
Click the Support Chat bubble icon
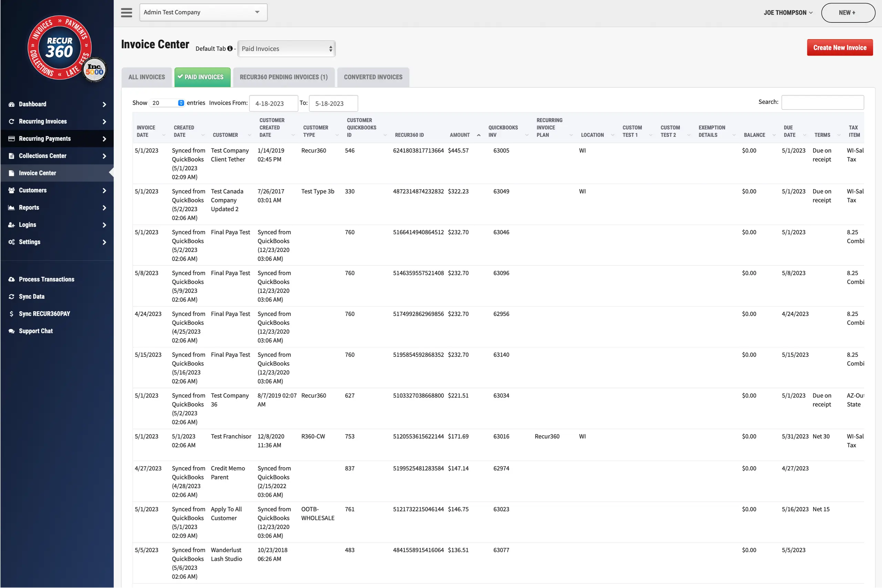click(12, 331)
